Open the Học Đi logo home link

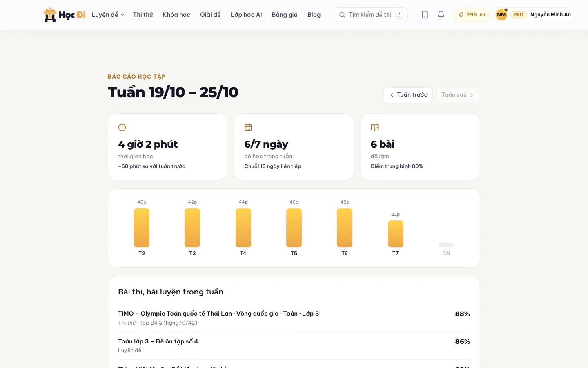pyautogui.click(x=64, y=15)
